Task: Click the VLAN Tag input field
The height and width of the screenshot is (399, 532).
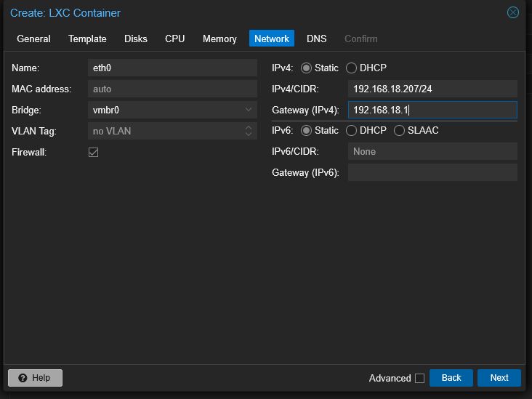Action: click(166, 131)
